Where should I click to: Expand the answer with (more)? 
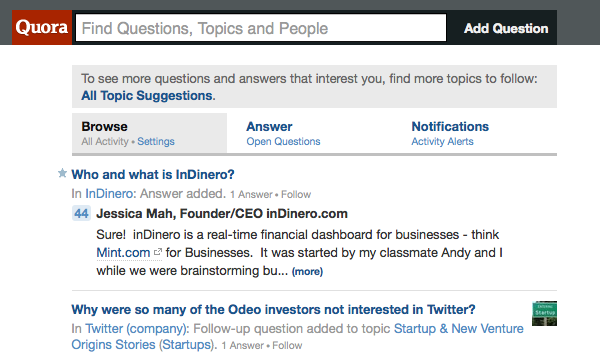point(307,271)
